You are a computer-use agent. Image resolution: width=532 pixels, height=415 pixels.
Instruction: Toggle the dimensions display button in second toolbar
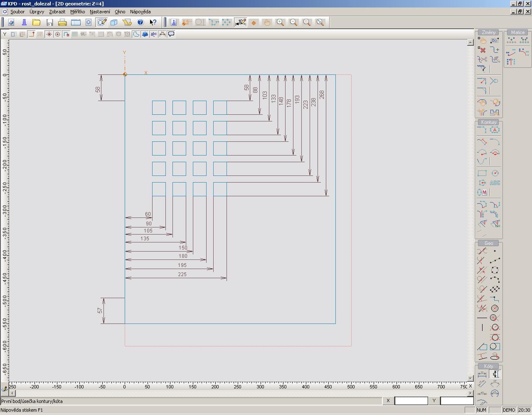click(x=162, y=34)
